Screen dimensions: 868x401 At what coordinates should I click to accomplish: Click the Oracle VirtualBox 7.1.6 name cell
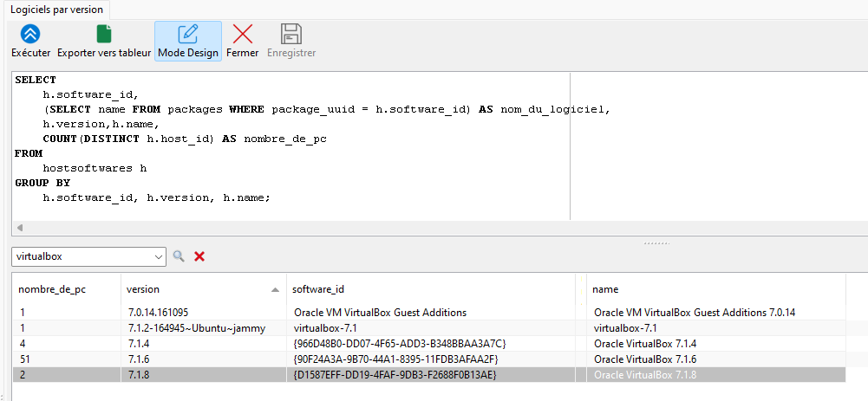(715, 359)
